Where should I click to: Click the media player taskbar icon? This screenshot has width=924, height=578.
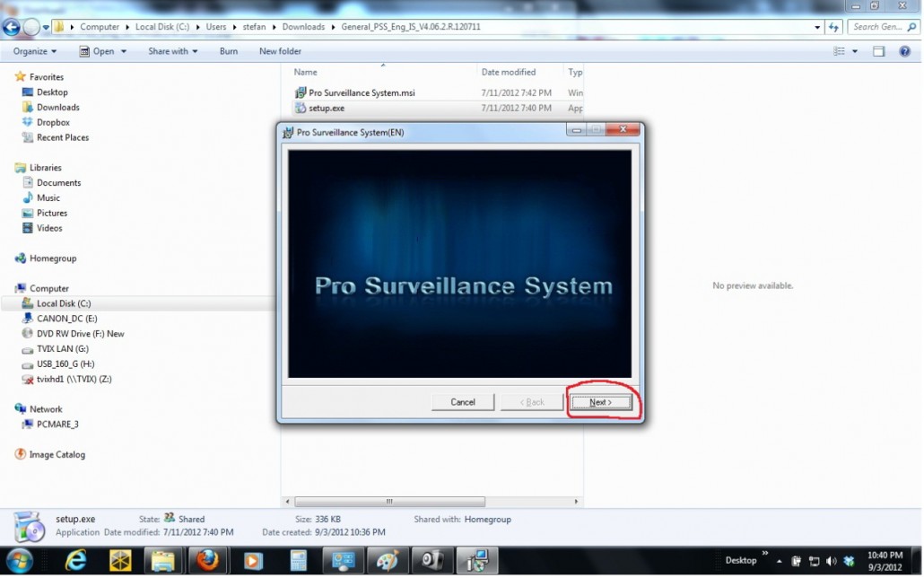(x=254, y=560)
